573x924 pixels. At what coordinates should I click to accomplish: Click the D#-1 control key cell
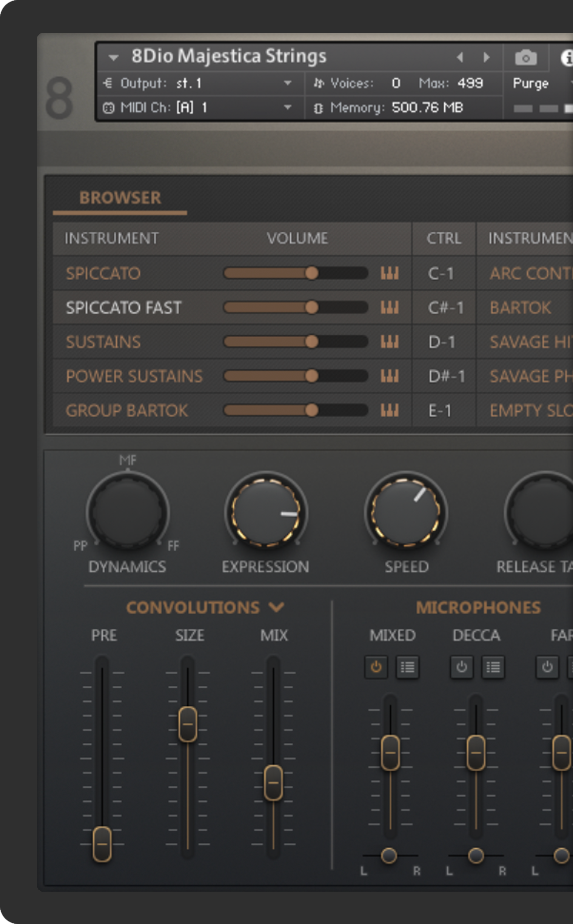coord(444,376)
